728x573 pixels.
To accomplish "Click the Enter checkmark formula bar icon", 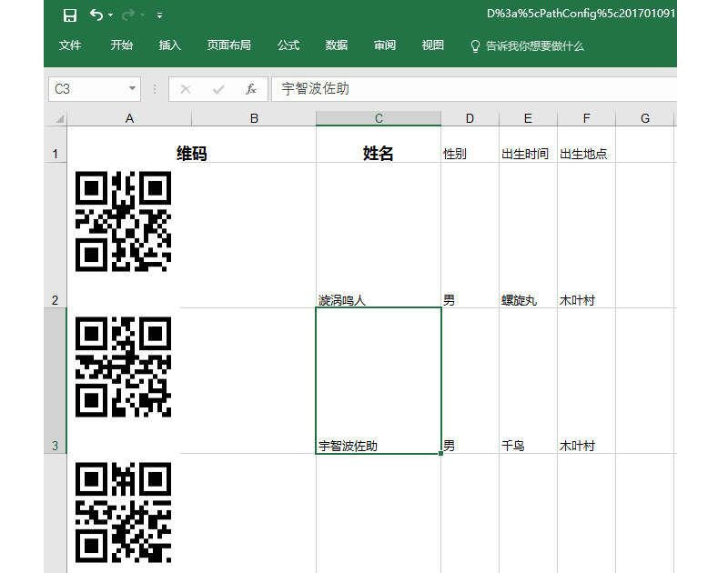I will (x=218, y=89).
